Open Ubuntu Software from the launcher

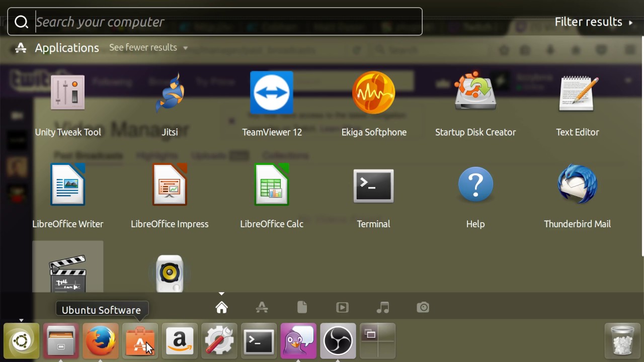click(x=140, y=341)
